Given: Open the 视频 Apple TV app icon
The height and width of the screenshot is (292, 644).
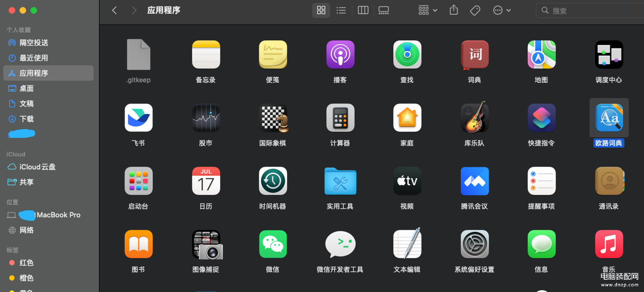Looking at the screenshot, I should (x=407, y=181).
